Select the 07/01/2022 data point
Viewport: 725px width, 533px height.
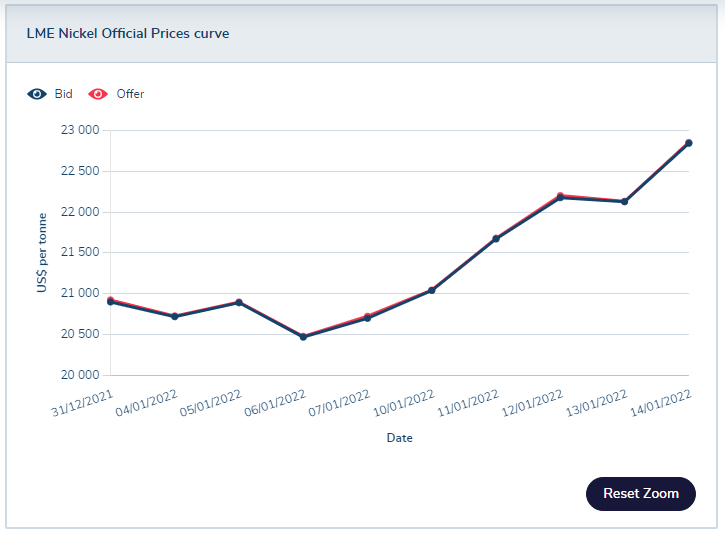pos(368,318)
